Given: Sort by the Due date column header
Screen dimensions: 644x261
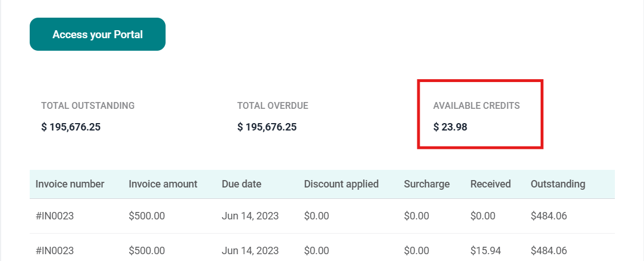Looking at the screenshot, I should point(241,184).
